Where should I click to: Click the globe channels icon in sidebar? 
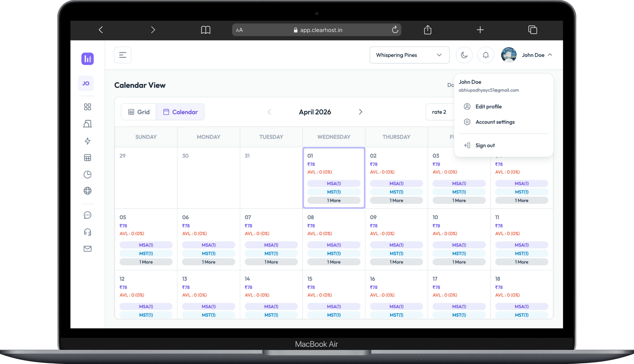[87, 191]
